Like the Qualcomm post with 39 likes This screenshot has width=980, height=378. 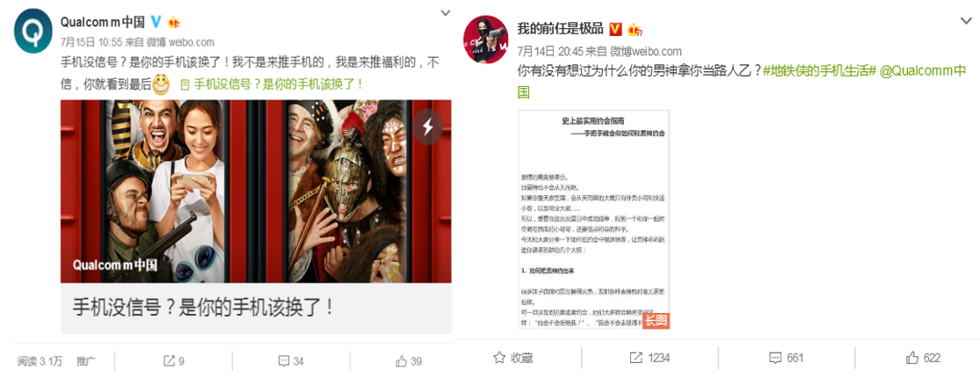[x=409, y=361]
